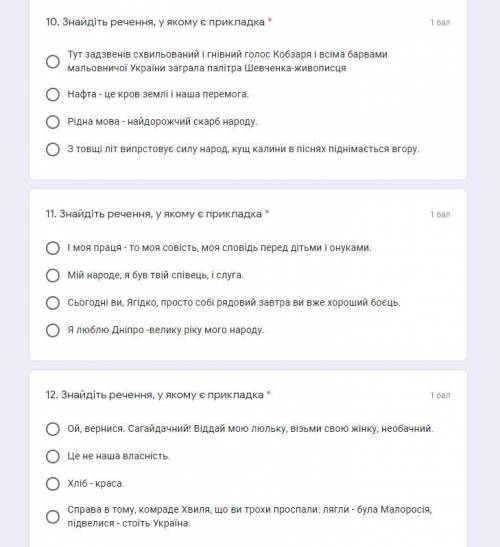Choose 'Нафта - це кров землі і наша перемога'
This screenshot has height=547, width=500.
pyautogui.click(x=53, y=94)
